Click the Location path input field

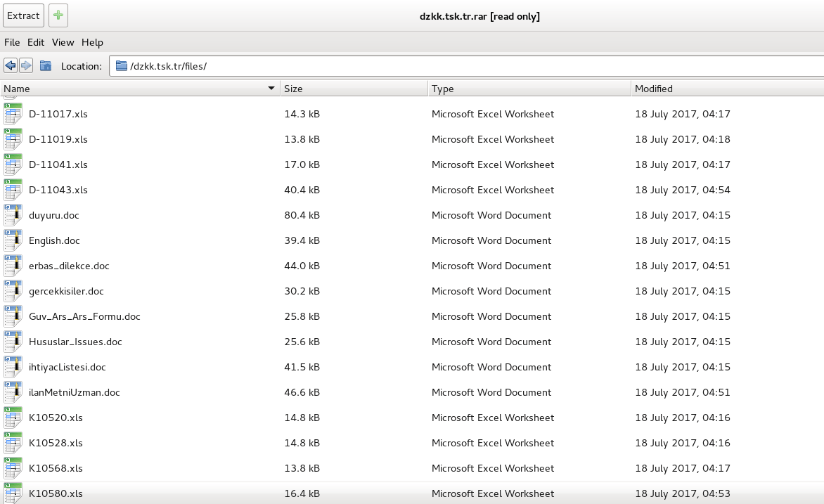tap(464, 66)
